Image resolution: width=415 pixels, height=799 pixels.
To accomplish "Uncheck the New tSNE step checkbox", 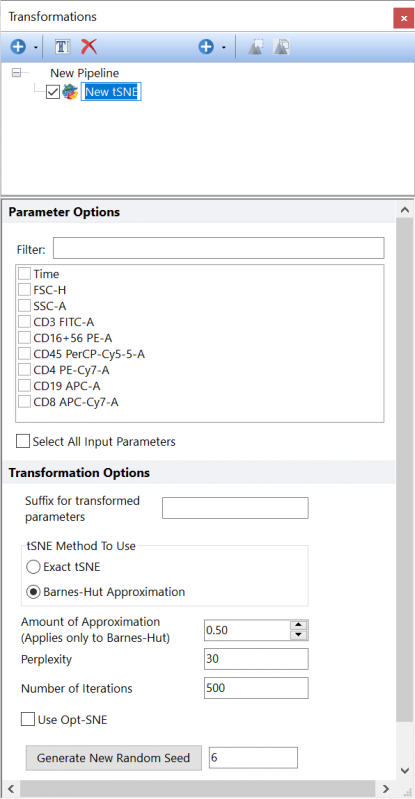I will [53, 92].
